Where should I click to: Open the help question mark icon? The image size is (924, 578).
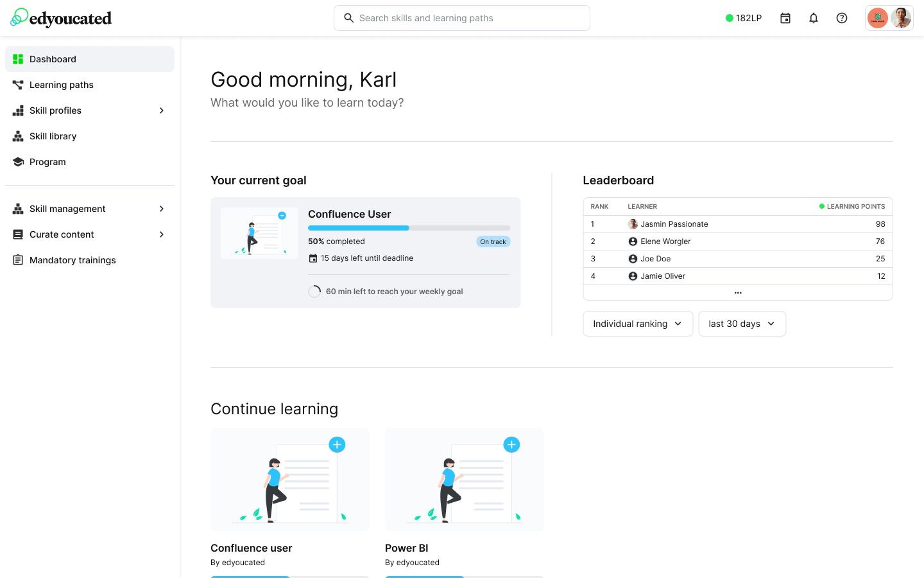(x=841, y=18)
